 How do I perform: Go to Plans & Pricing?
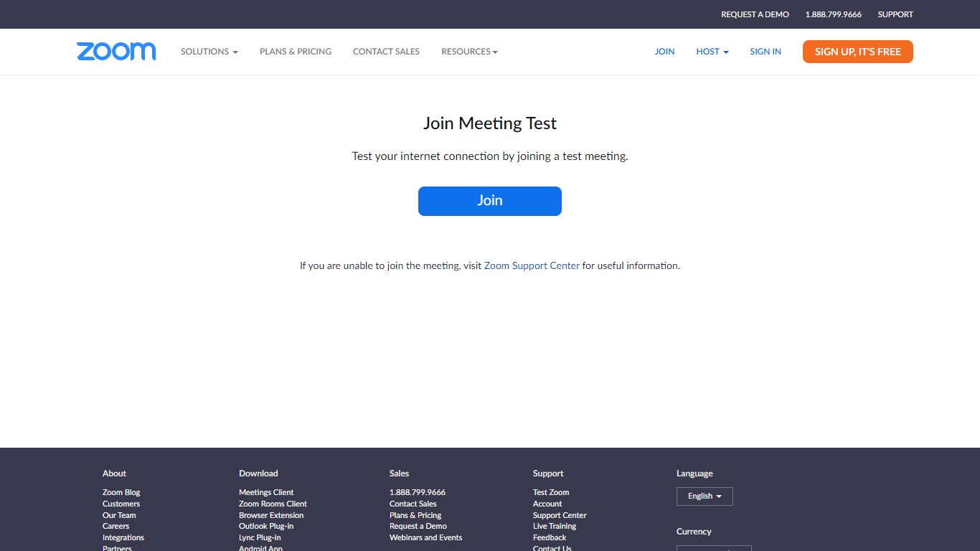pos(296,52)
